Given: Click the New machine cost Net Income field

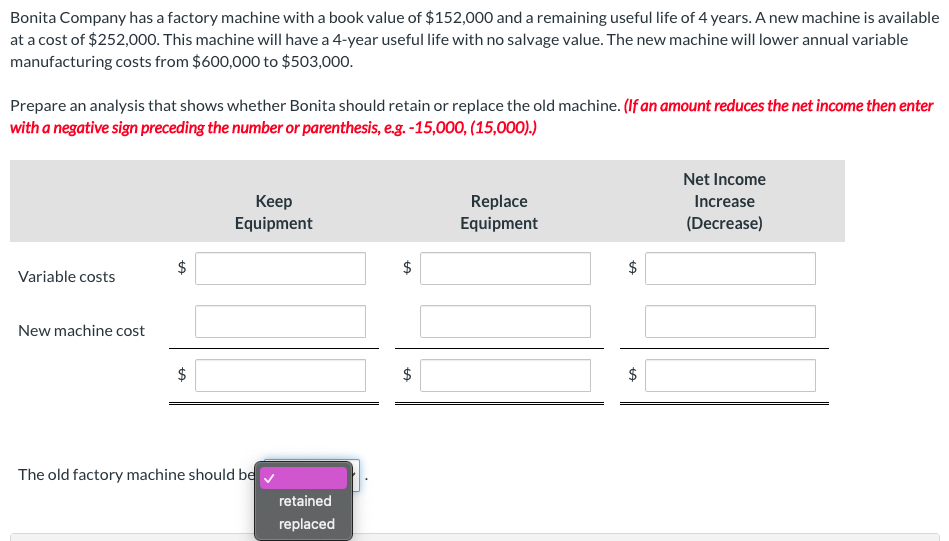Looking at the screenshot, I should point(731,321).
